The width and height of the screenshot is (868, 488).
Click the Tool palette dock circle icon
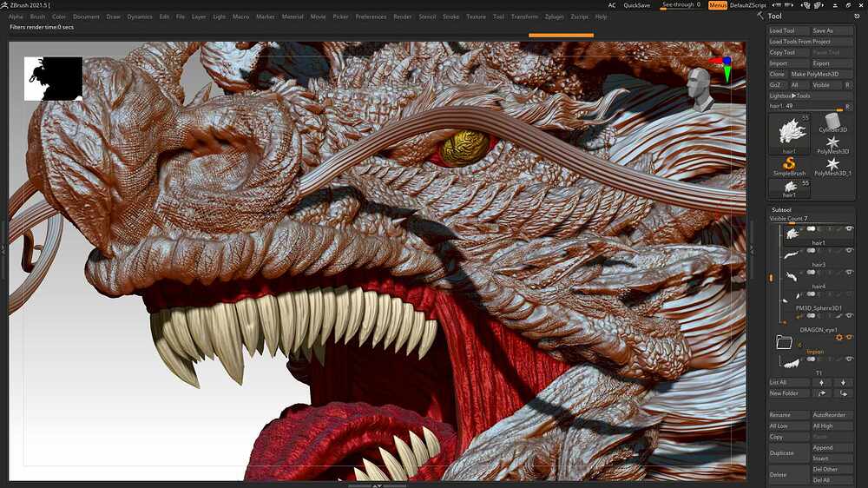(x=857, y=16)
